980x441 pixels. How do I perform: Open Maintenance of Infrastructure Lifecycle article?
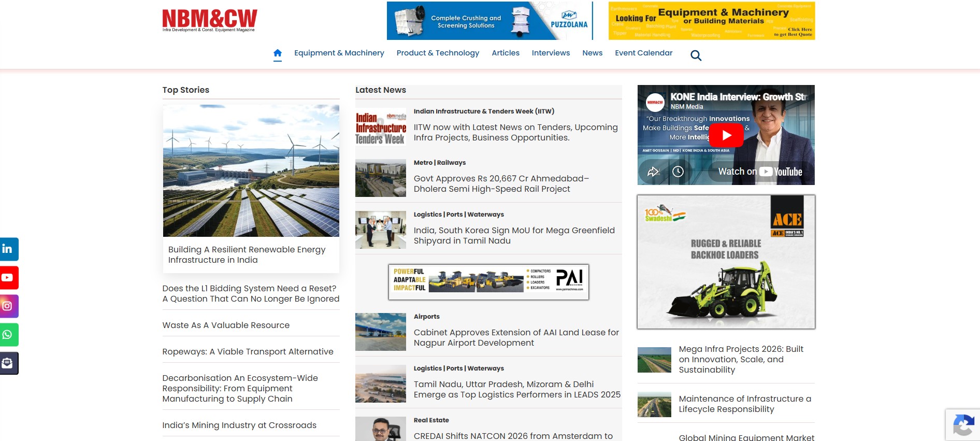click(x=745, y=404)
